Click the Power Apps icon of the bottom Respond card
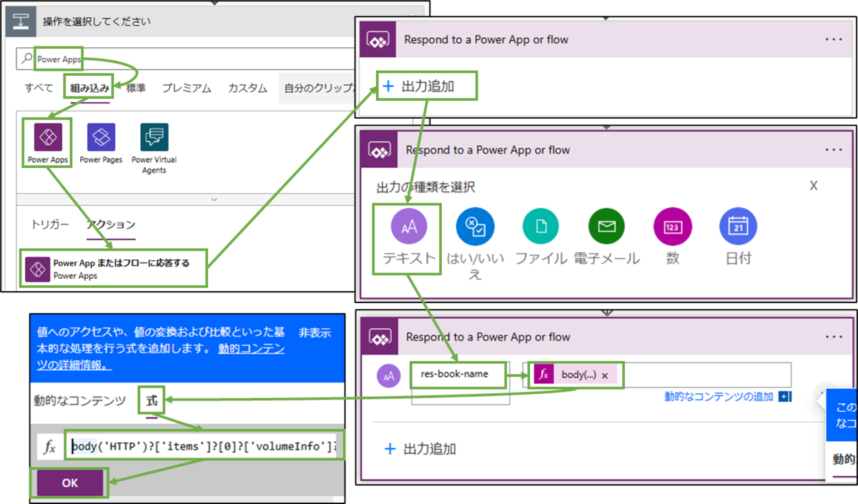This screenshot has width=858, height=504. pos(378,337)
